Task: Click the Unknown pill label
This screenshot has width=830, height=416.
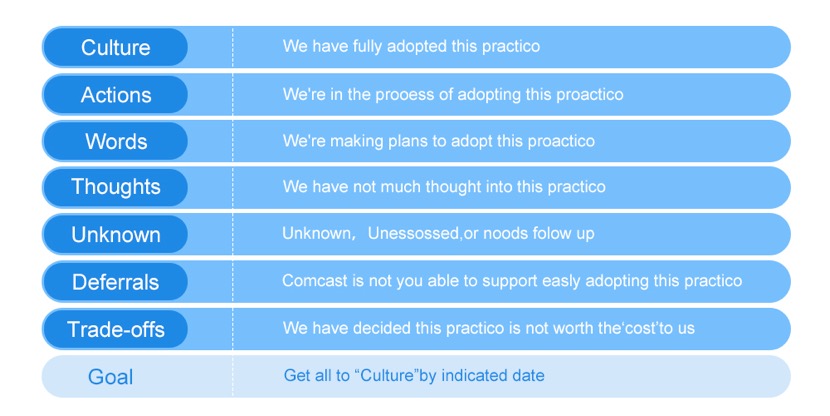Action: click(115, 234)
